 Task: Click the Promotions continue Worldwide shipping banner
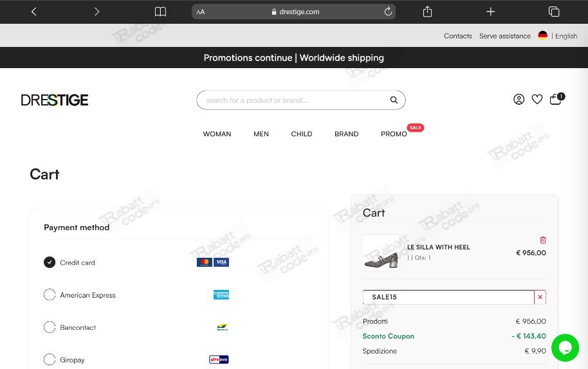[x=293, y=58]
